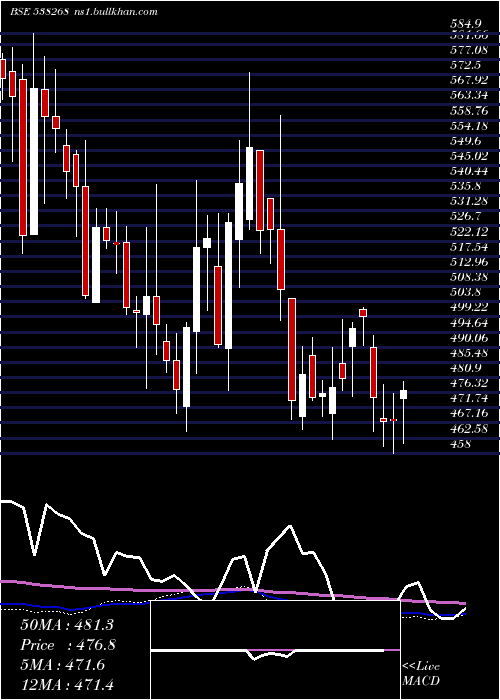Click the 572.5 price axis label
This screenshot has height=700, width=500.
pyautogui.click(x=465, y=65)
